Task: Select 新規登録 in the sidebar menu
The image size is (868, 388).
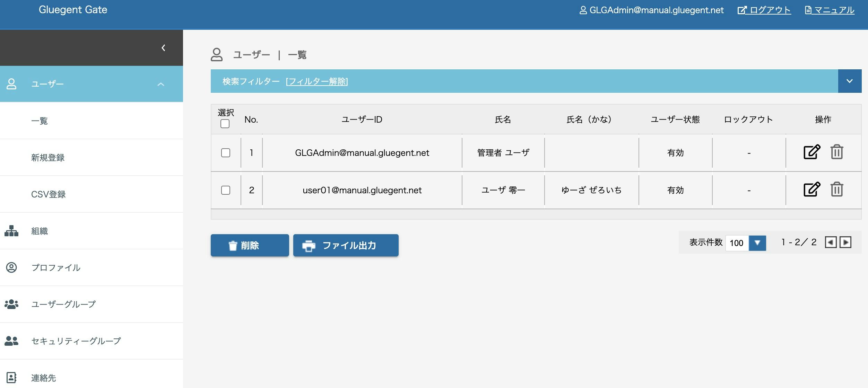Action: pos(49,158)
